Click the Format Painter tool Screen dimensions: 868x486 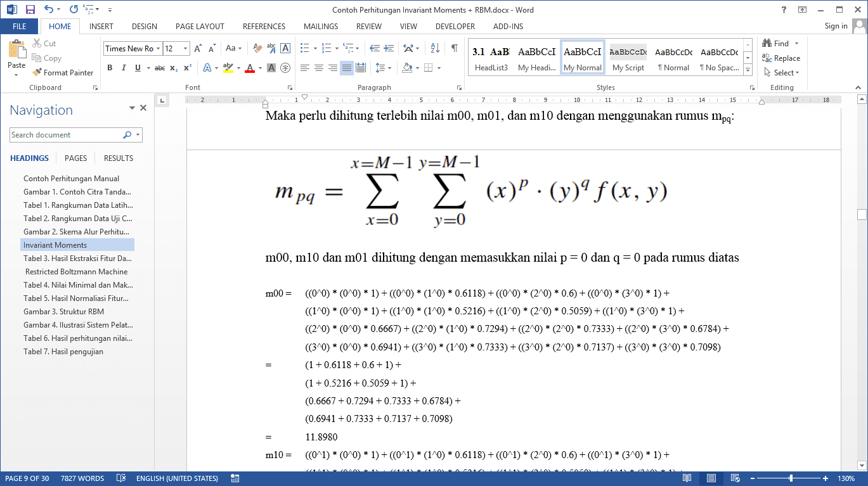pos(63,73)
